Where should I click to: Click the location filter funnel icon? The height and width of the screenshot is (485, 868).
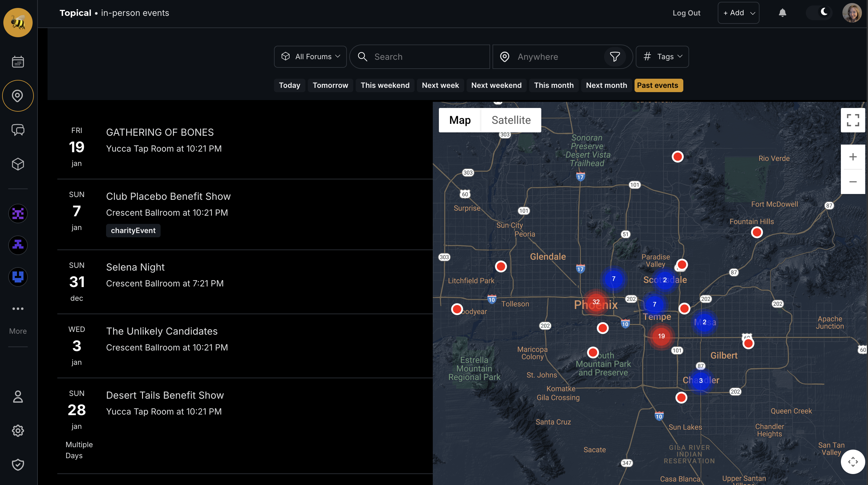tap(615, 57)
